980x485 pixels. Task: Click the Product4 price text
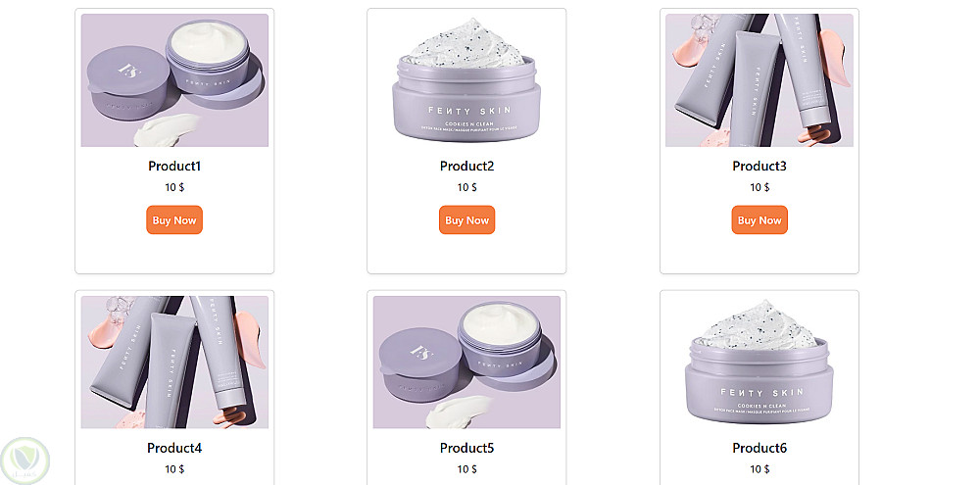point(174,468)
